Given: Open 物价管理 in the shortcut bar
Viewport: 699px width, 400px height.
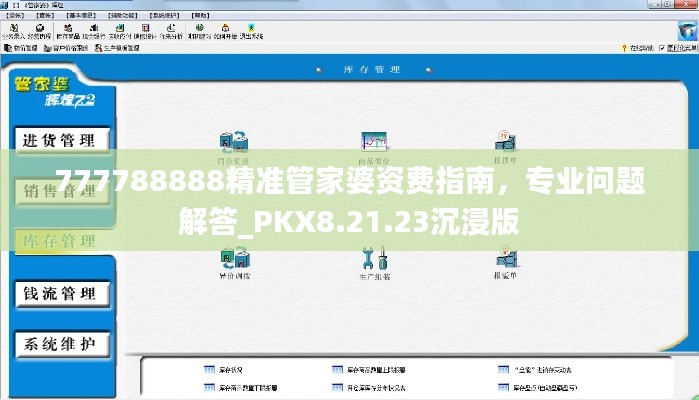Looking at the screenshot, I should pyautogui.click(x=21, y=48).
